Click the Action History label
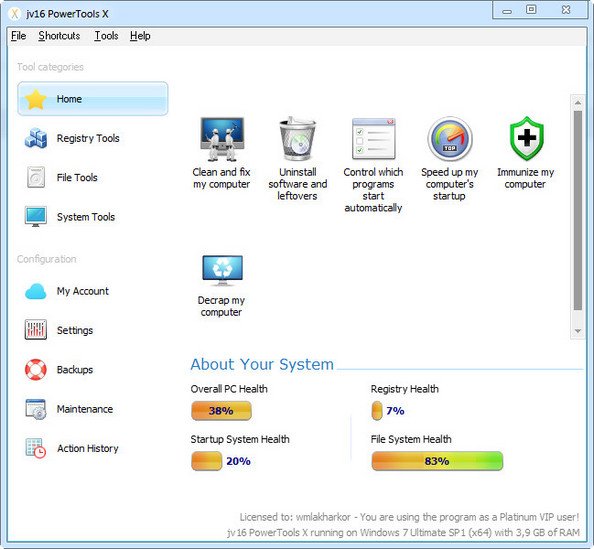The height and width of the screenshot is (549, 594). (x=88, y=449)
